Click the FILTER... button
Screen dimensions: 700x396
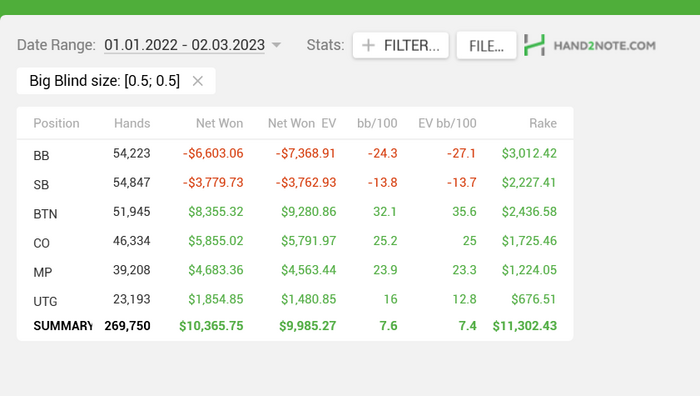pyautogui.click(x=400, y=45)
